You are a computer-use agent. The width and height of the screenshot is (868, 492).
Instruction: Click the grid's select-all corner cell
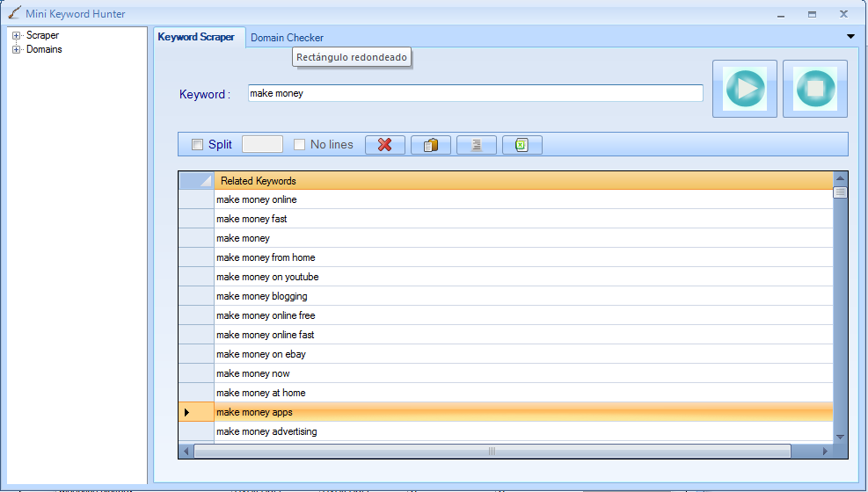coord(196,181)
